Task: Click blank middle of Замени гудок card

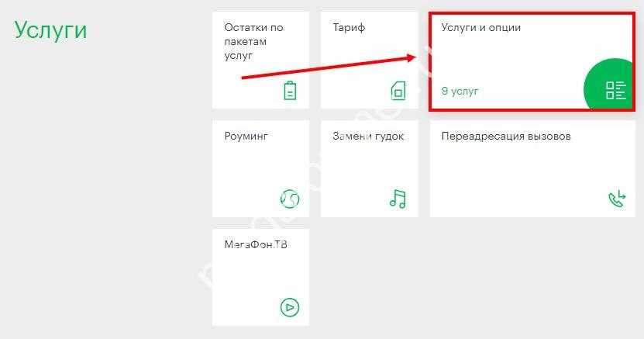Action: pos(369,168)
